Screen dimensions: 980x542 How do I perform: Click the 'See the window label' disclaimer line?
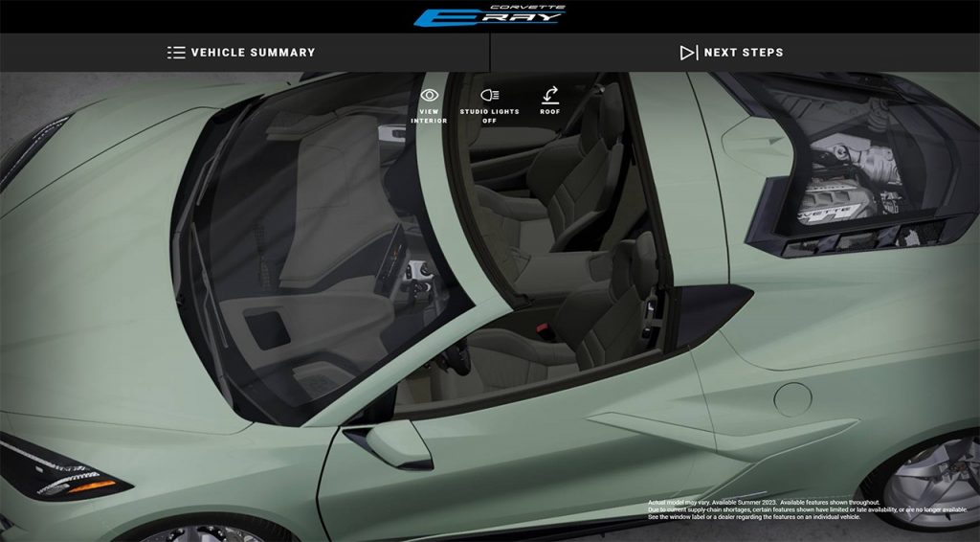(754, 518)
